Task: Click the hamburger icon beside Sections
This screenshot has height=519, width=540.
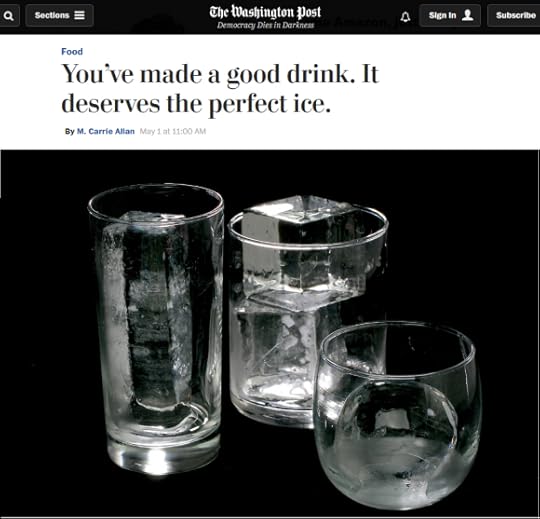Action: coord(80,15)
